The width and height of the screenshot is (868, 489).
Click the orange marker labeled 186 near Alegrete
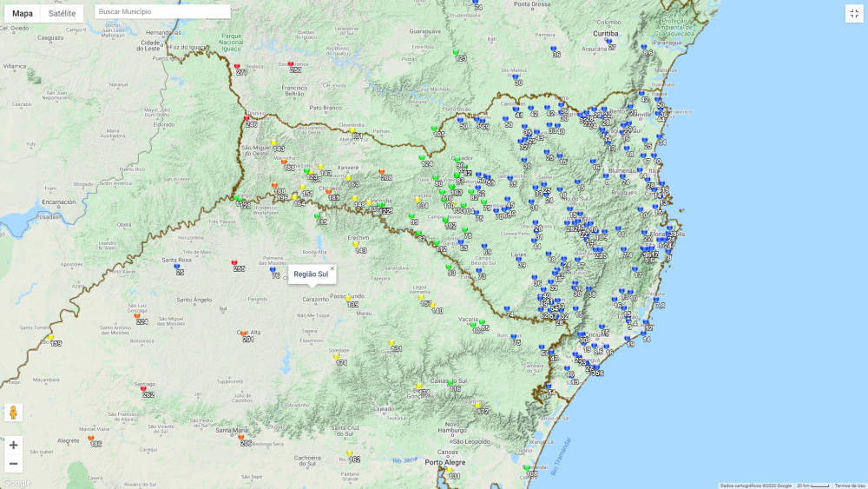(x=91, y=439)
